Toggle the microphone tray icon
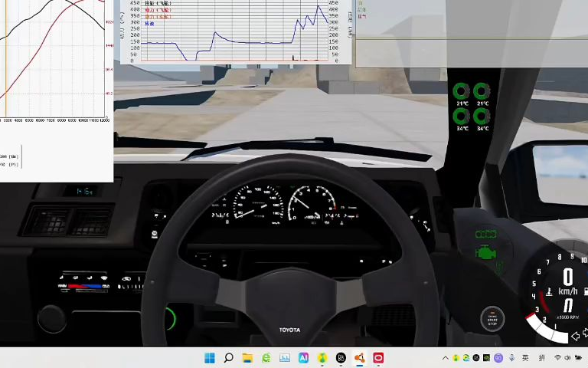Image resolution: width=588 pixels, height=368 pixels. point(511,358)
